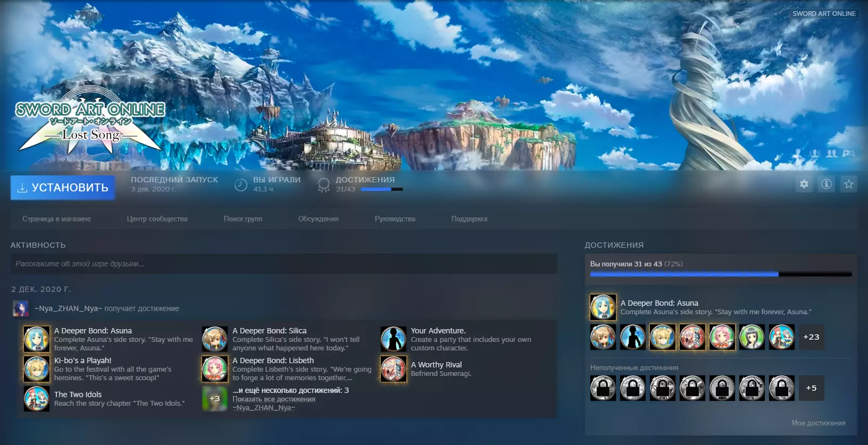The image size is (868, 445).
Task: Open the Поддержка support tab
Action: (469, 219)
